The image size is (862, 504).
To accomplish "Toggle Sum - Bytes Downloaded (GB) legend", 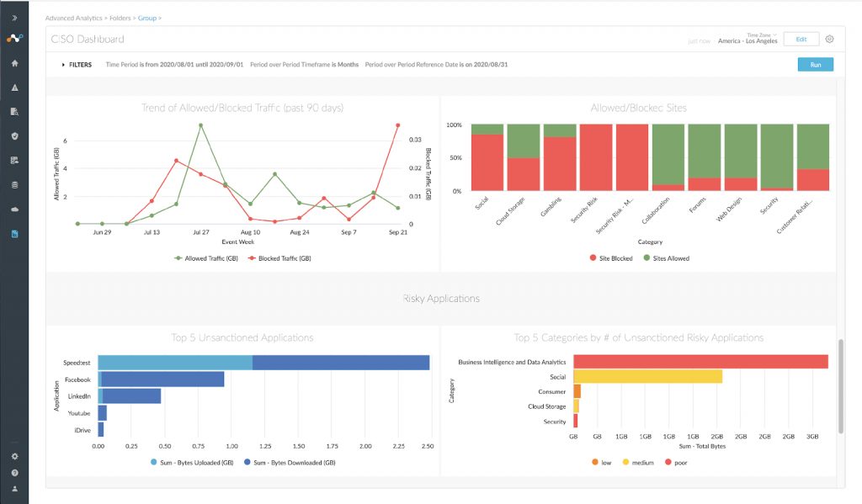I will coord(290,463).
